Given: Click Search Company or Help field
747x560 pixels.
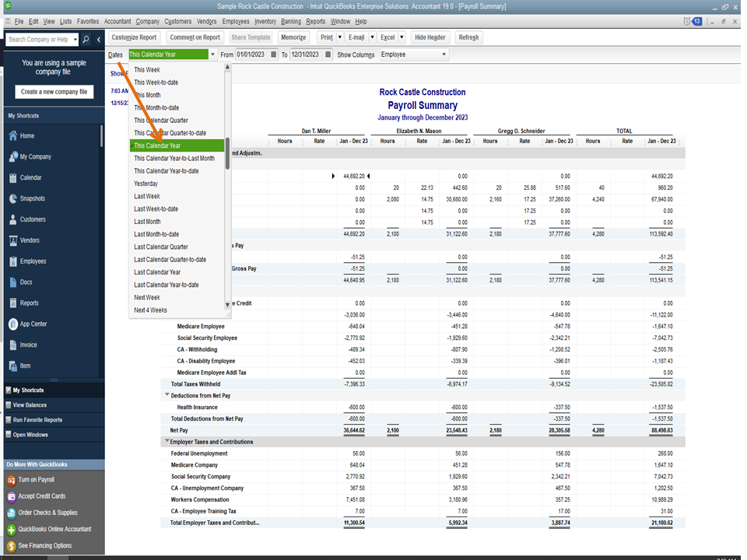Looking at the screenshot, I should [x=39, y=40].
